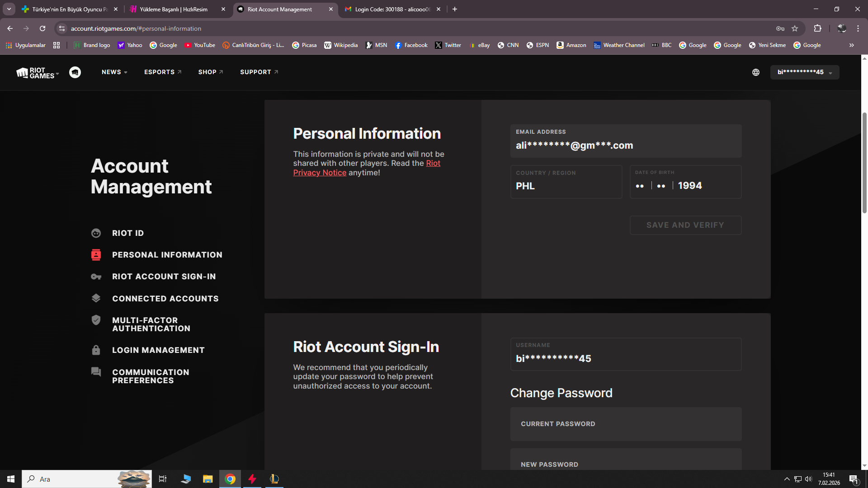Open the browser Extensions puzzle icon
Image resolution: width=868 pixels, height=488 pixels.
pyautogui.click(x=817, y=28)
